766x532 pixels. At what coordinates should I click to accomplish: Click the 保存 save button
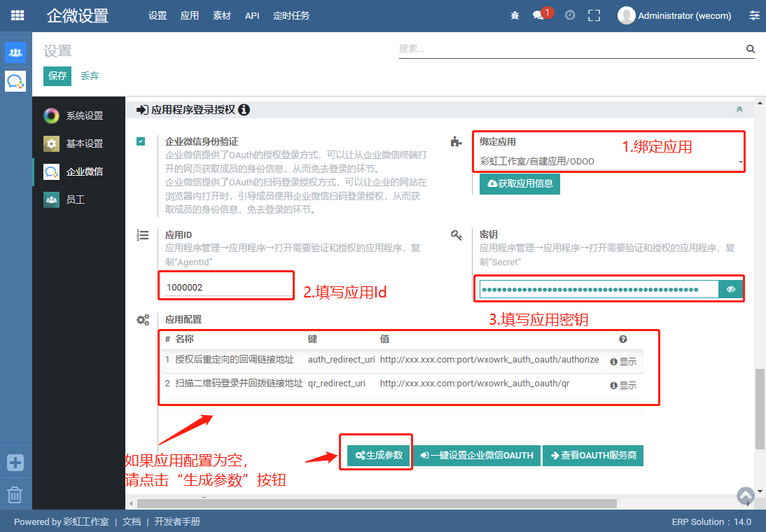(x=57, y=76)
